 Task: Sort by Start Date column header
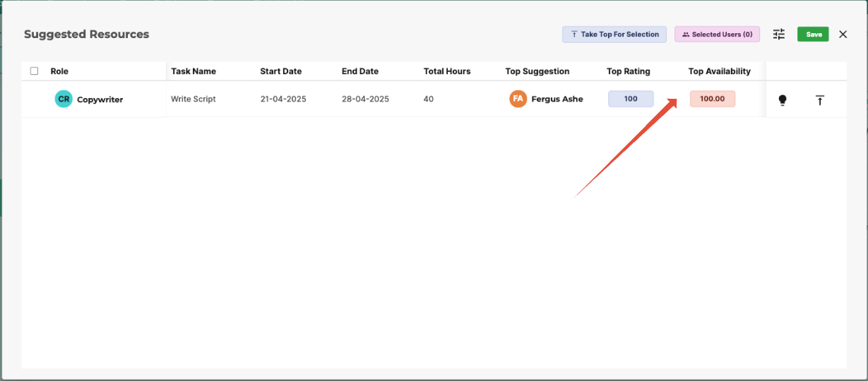coord(280,71)
